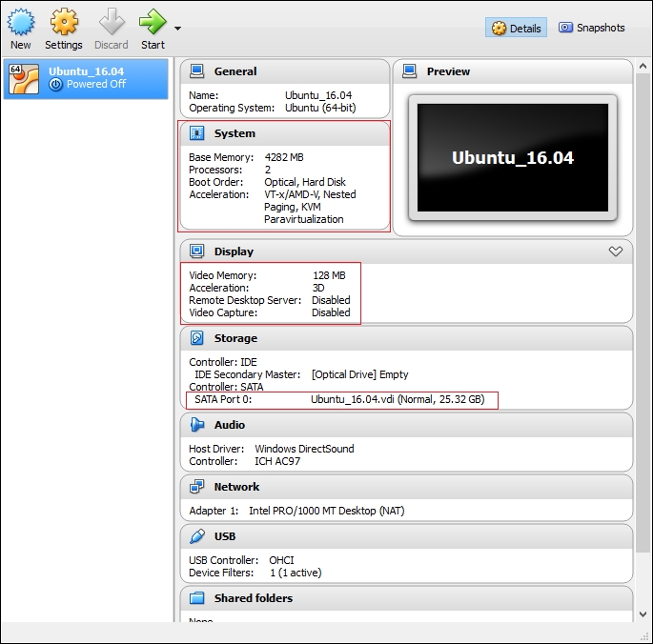
Task: Open the USB section header link
Action: pyautogui.click(x=225, y=536)
